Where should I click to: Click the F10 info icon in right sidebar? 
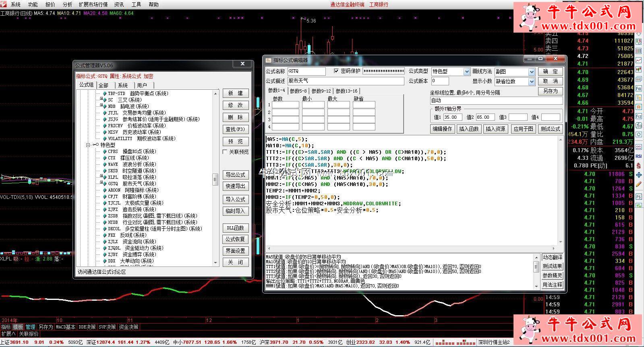coord(639,88)
